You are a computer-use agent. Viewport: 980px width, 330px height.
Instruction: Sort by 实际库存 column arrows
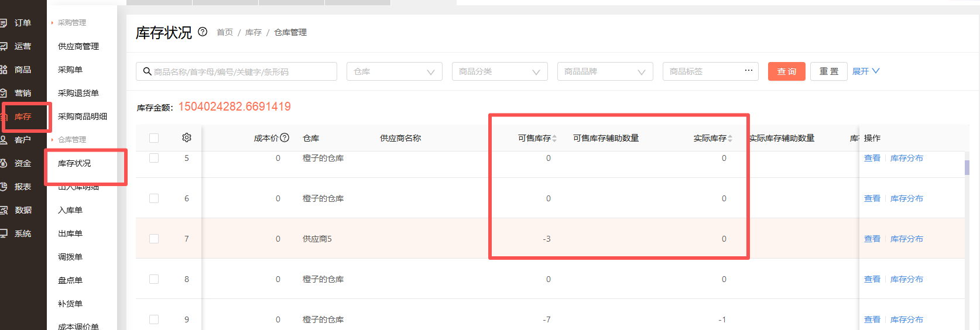coord(730,138)
